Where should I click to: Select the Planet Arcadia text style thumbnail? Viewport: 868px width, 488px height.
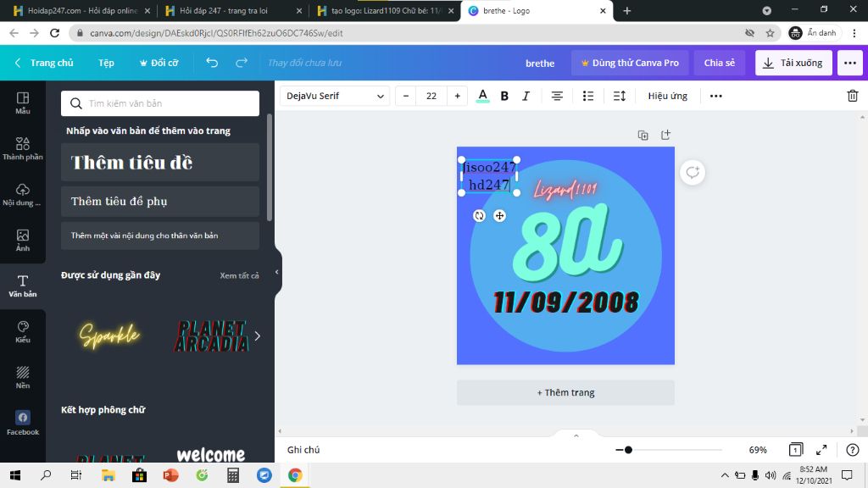coord(211,335)
